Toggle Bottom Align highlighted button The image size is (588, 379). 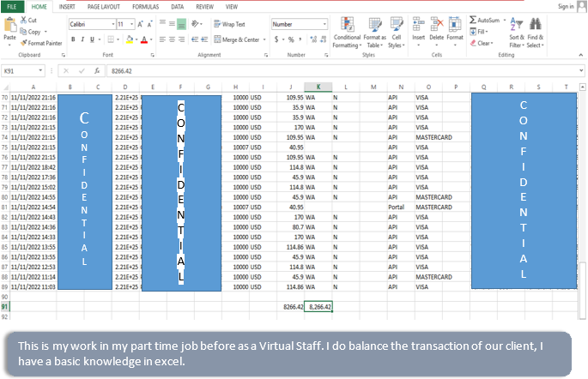(181, 24)
